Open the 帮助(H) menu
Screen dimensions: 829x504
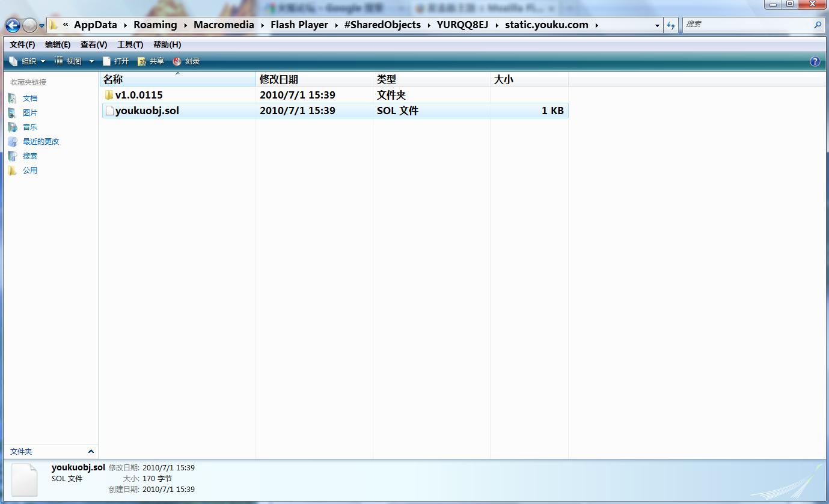point(167,44)
